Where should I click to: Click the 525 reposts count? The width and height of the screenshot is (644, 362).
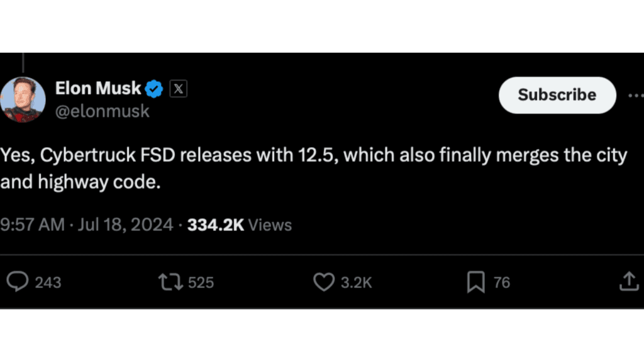(201, 283)
